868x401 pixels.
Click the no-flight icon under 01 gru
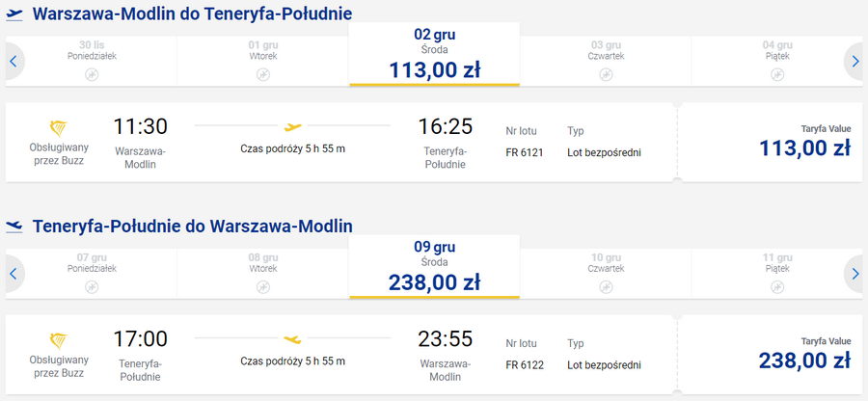point(263,74)
